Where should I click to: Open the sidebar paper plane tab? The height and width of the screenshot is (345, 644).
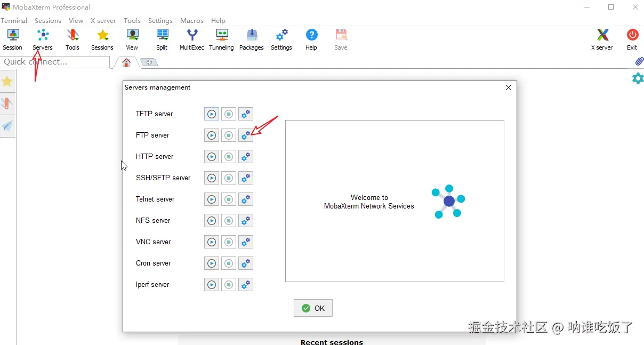7,126
